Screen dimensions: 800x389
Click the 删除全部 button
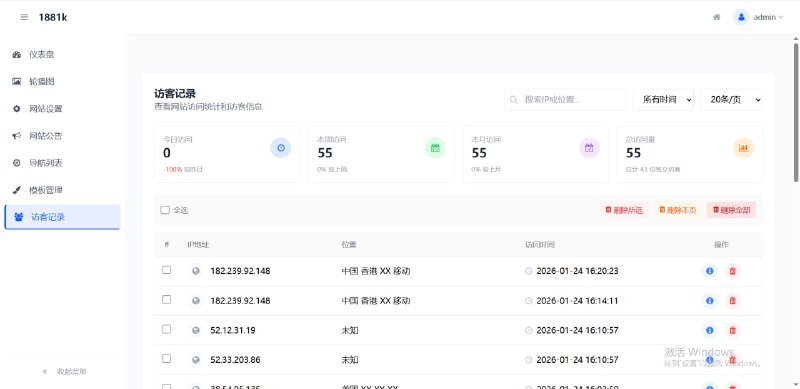click(x=731, y=210)
